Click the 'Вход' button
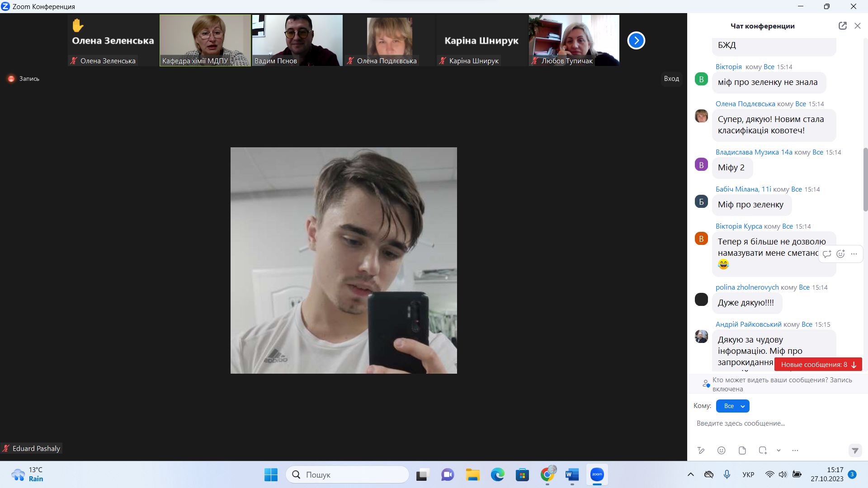Image resolution: width=868 pixels, height=488 pixels. click(671, 79)
